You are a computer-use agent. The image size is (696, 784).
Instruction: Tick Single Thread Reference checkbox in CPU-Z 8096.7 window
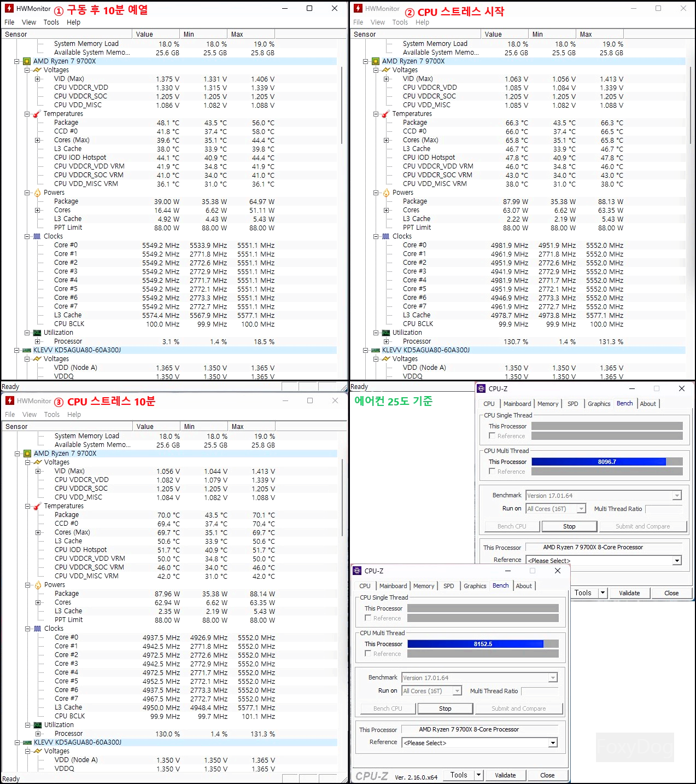click(x=492, y=435)
